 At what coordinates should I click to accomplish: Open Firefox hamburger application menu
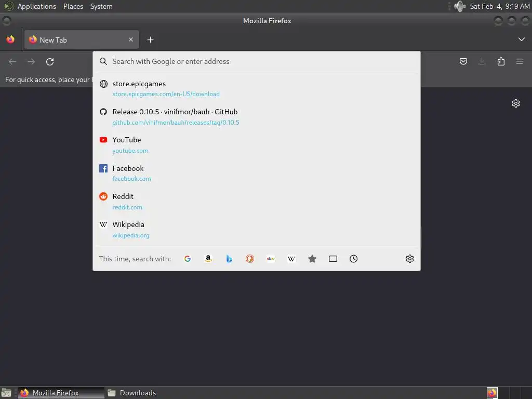click(520, 61)
